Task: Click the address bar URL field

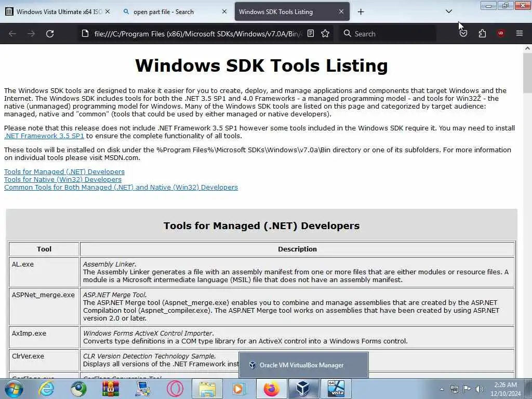Action: (x=197, y=34)
